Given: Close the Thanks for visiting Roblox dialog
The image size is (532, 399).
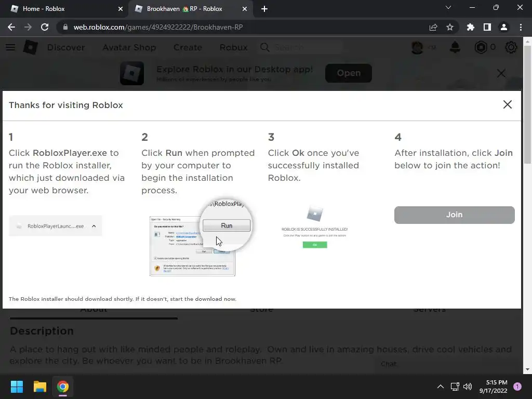Looking at the screenshot, I should click(x=507, y=104).
